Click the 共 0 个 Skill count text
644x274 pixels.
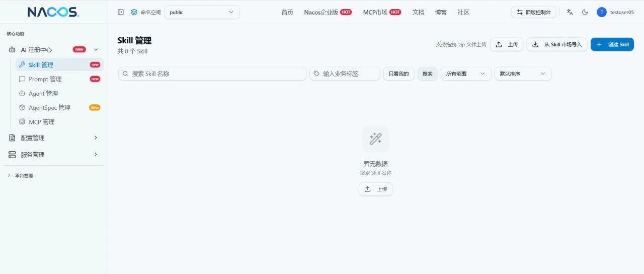click(132, 51)
